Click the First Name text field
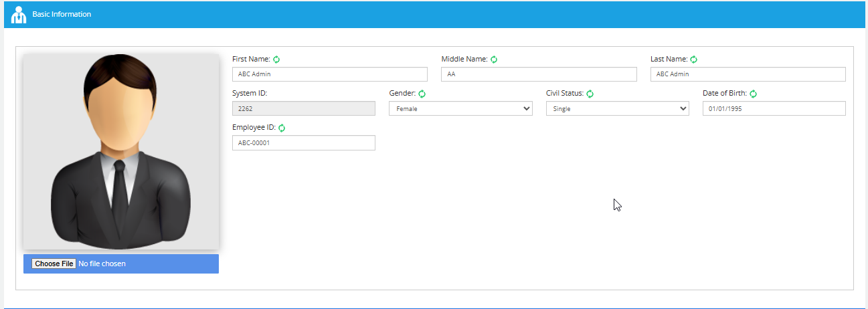The height and width of the screenshot is (309, 868). [329, 74]
